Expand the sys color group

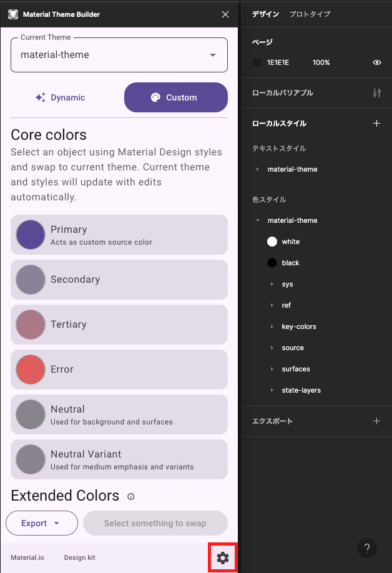[273, 284]
